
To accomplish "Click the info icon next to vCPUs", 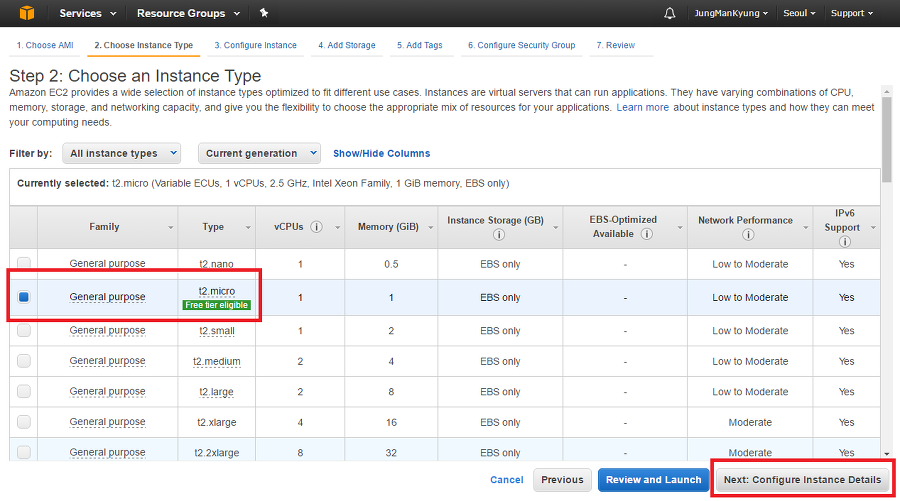I will (x=316, y=227).
